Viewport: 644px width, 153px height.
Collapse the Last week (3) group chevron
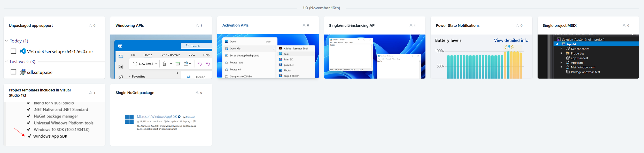(x=6, y=62)
